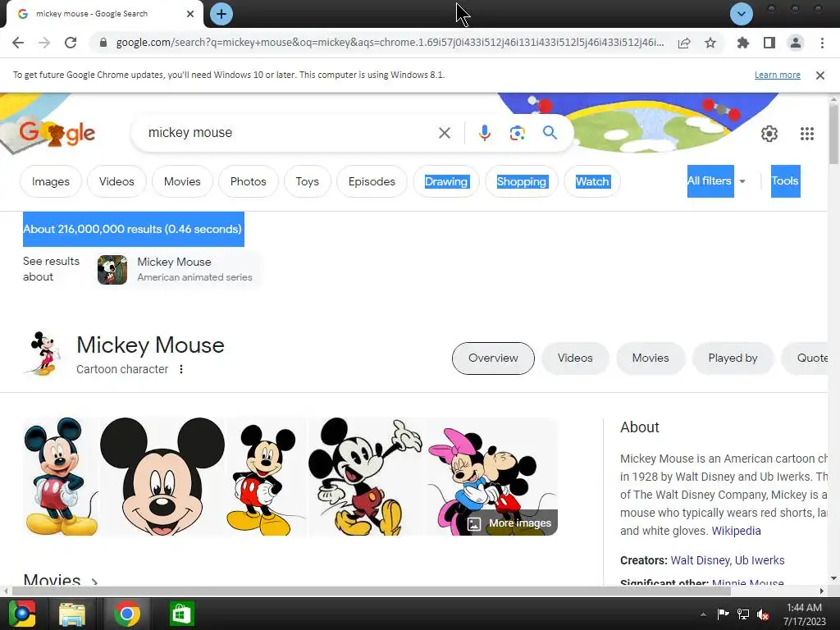Click the Chrome taskbar icon

point(127,614)
